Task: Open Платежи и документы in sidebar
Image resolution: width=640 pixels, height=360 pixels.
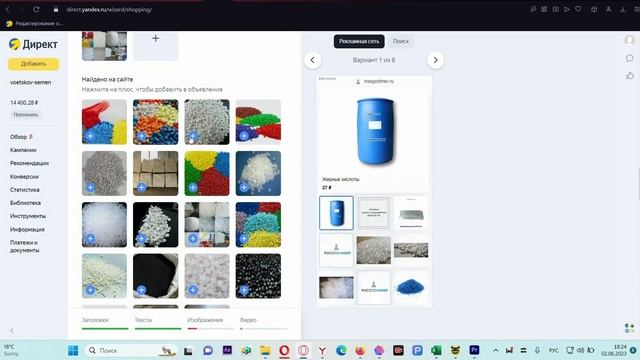Action: 24,246
